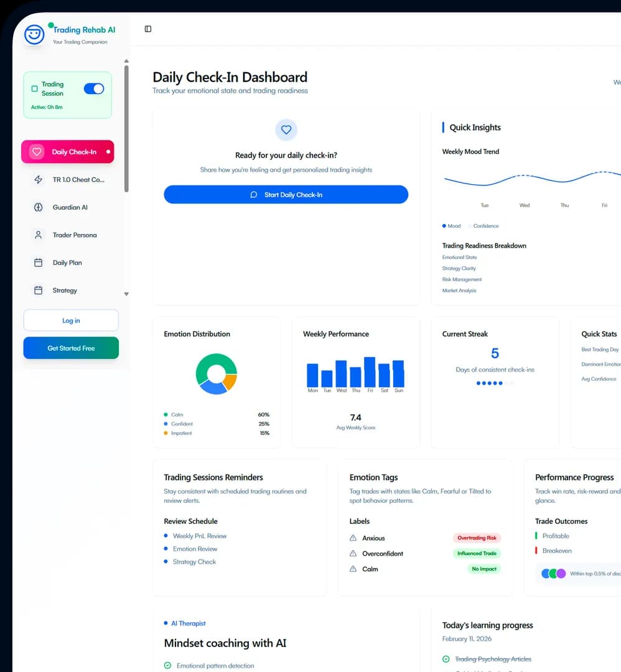This screenshot has width=621, height=672.
Task: Click the Log in button
Action: click(71, 320)
